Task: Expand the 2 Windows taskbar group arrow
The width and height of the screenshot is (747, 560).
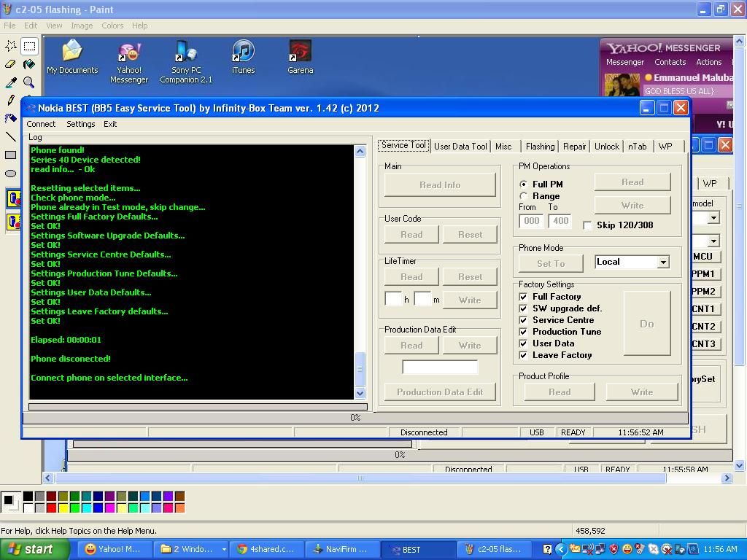Action: [x=223, y=549]
